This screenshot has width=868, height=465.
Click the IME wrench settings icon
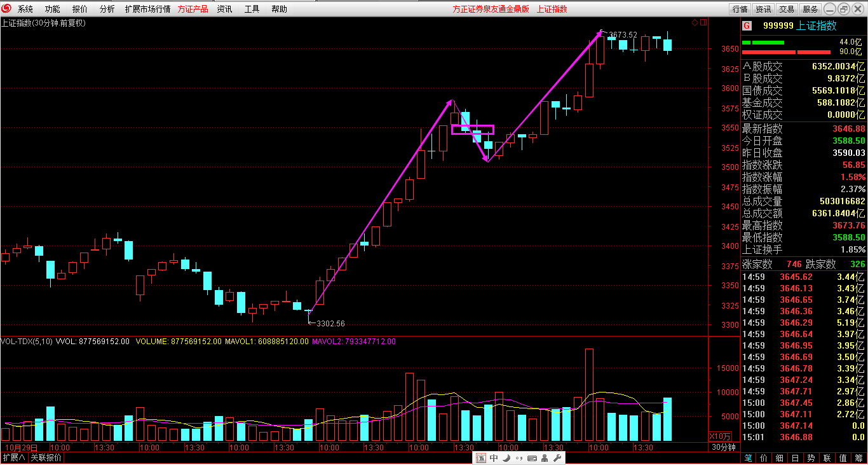pyautogui.click(x=557, y=458)
